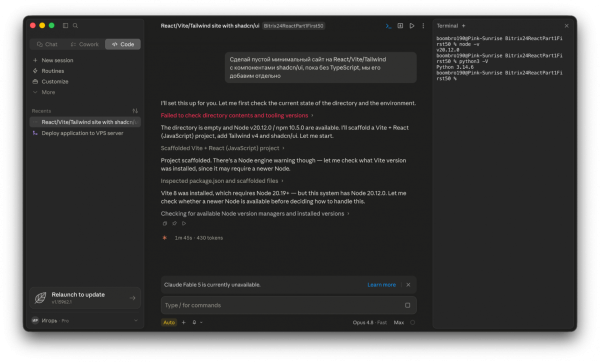Add a new terminal with plus

pyautogui.click(x=463, y=26)
